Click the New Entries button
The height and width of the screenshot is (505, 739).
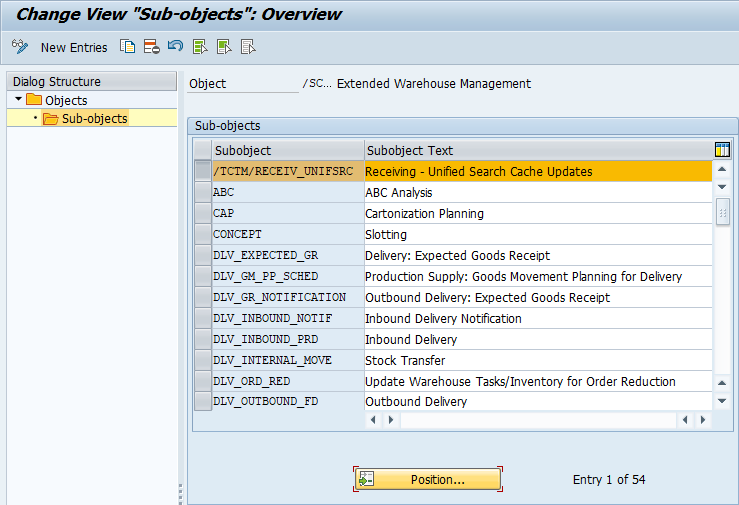pyautogui.click(x=74, y=48)
